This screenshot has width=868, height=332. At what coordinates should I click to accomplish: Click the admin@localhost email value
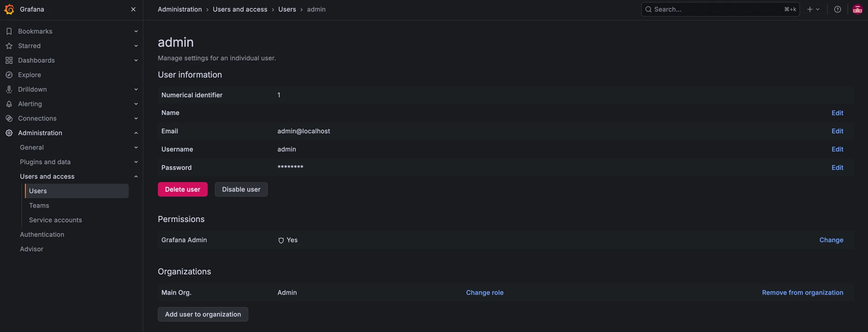(x=304, y=131)
